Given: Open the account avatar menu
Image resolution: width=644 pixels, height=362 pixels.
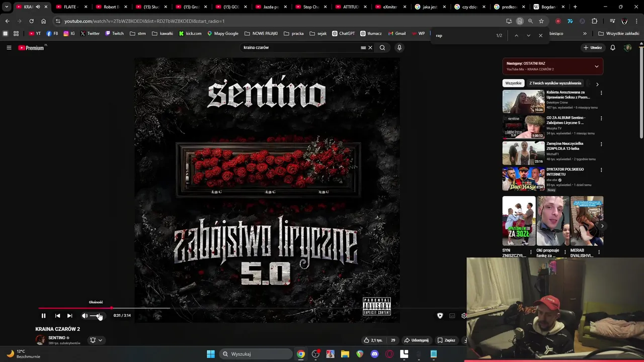Looking at the screenshot, I should pyautogui.click(x=627, y=48).
